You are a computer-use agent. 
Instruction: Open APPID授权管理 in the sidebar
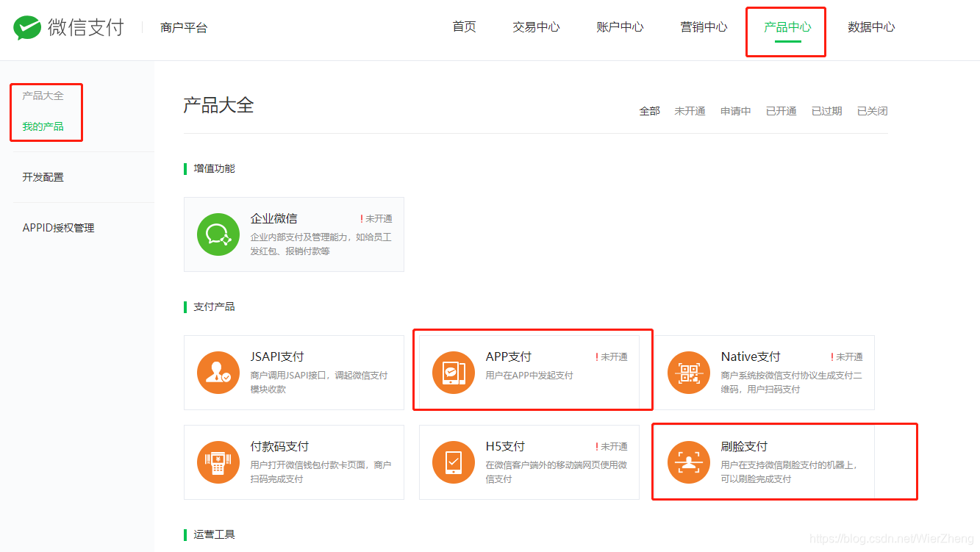point(58,228)
